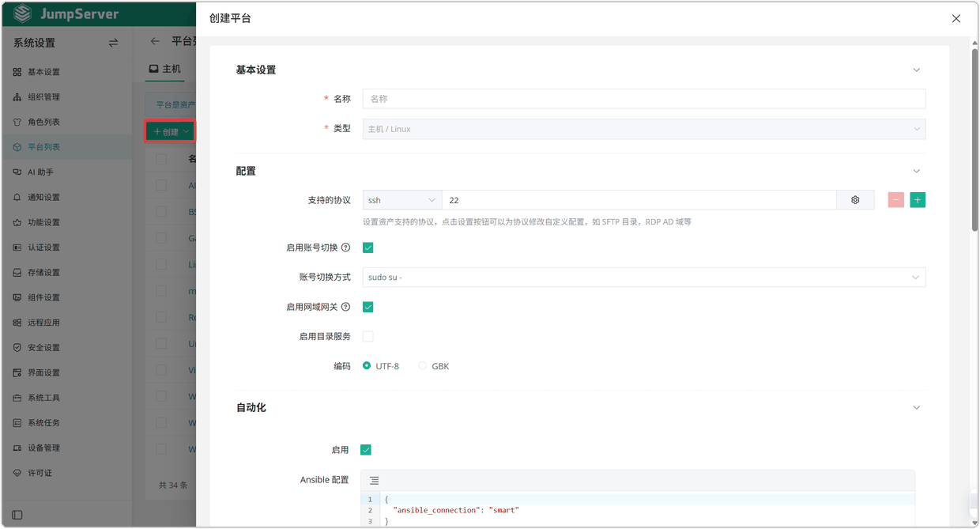Open the 账号切换方式 dropdown
This screenshot has width=980, height=529.
644,278
